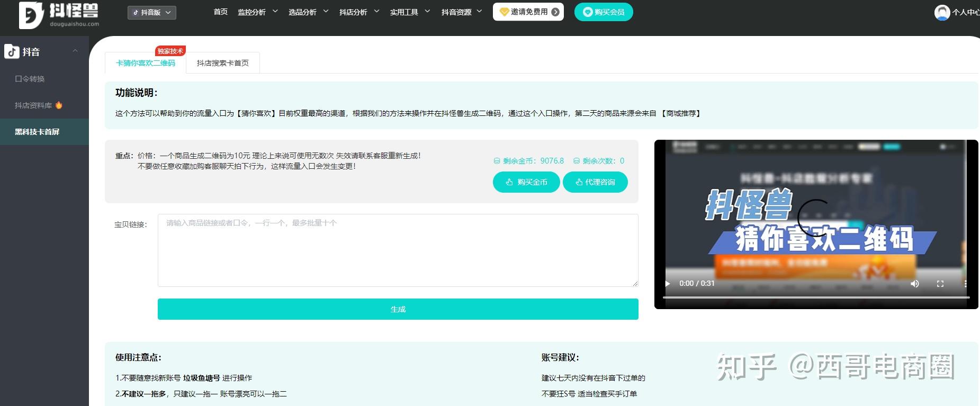Viewport: 980px width, 406px height.
Task: Click the 购买金币 button
Action: pyautogui.click(x=526, y=182)
